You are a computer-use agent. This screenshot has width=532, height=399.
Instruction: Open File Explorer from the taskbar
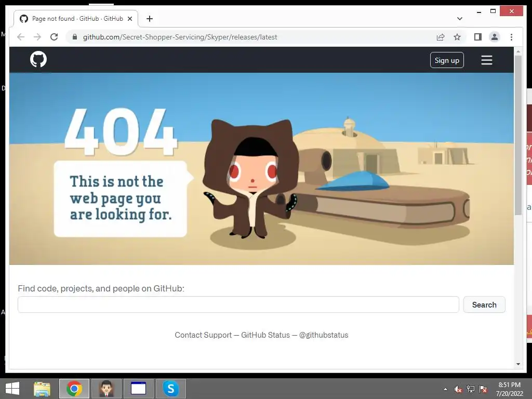pyautogui.click(x=42, y=389)
